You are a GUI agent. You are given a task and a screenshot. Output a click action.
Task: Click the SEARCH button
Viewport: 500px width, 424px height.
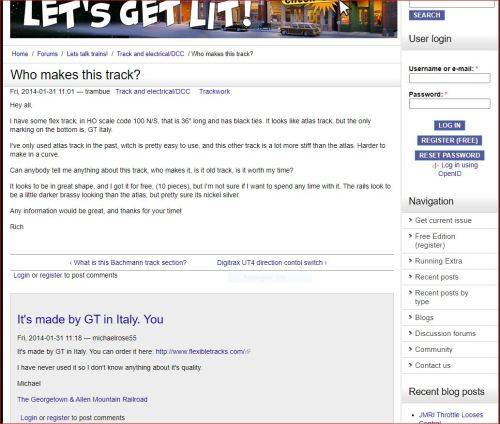coord(427,15)
